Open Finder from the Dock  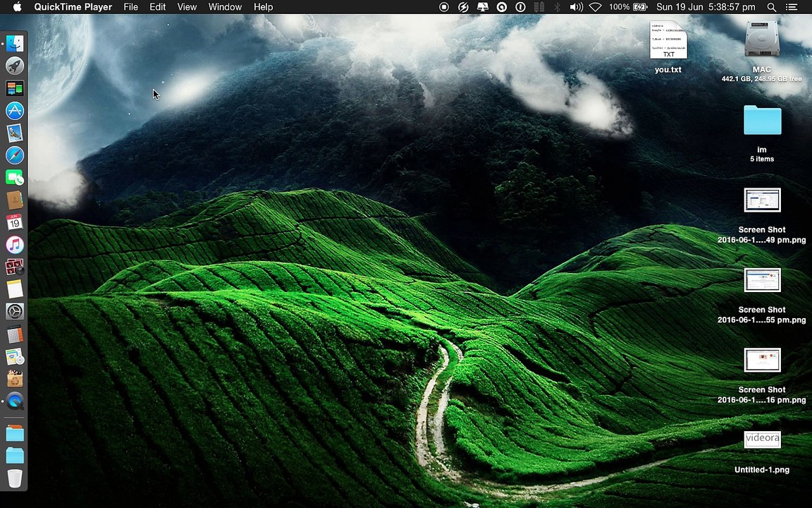[x=15, y=44]
